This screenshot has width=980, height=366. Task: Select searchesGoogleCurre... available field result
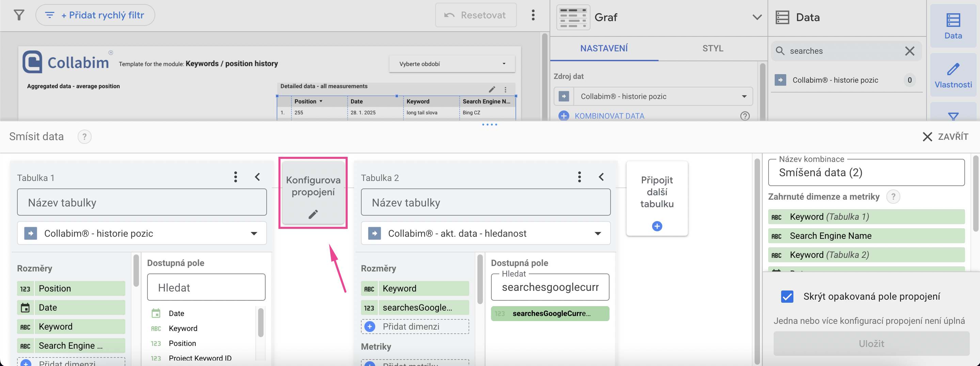[x=550, y=314]
